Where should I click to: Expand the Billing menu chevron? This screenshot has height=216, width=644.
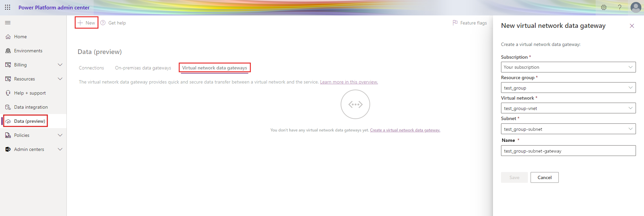tap(60, 65)
